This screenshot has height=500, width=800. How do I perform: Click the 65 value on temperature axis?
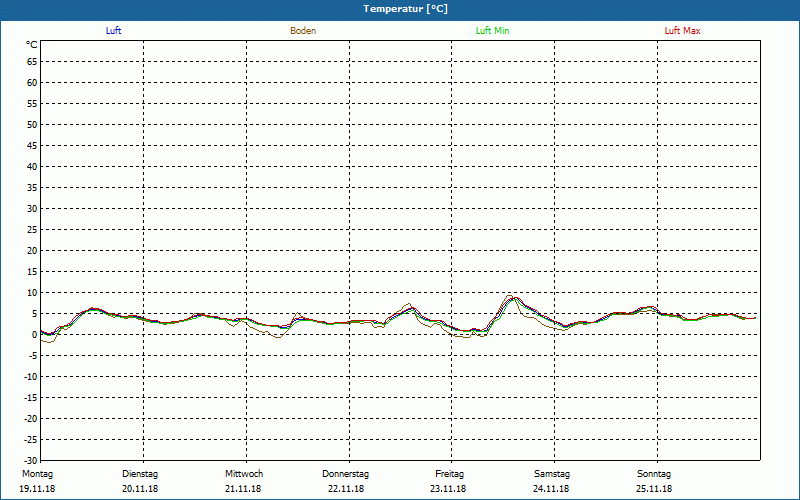(32, 62)
